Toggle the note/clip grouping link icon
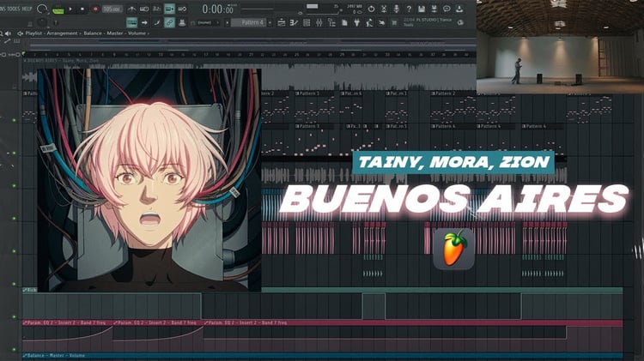 tap(169, 22)
